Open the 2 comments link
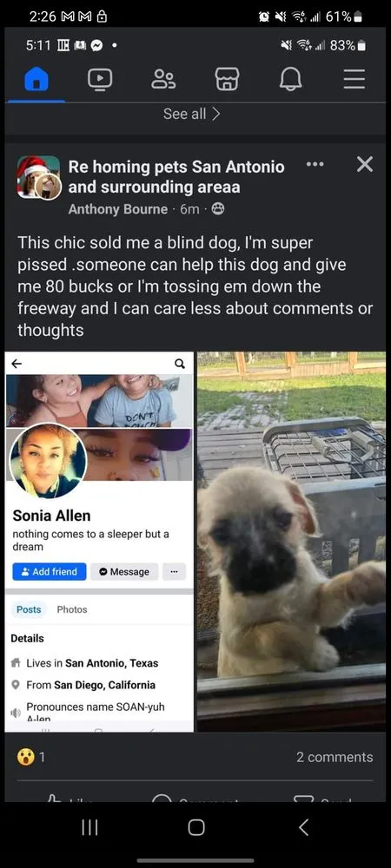This screenshot has width=391, height=868. [335, 757]
